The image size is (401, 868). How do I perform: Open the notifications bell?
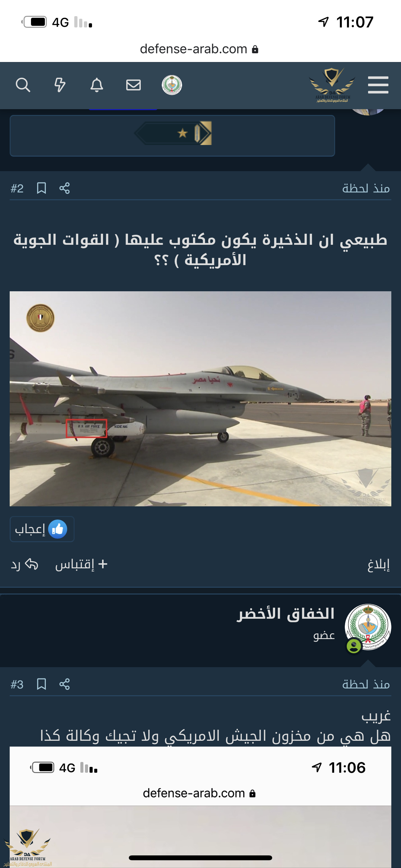[x=97, y=85]
